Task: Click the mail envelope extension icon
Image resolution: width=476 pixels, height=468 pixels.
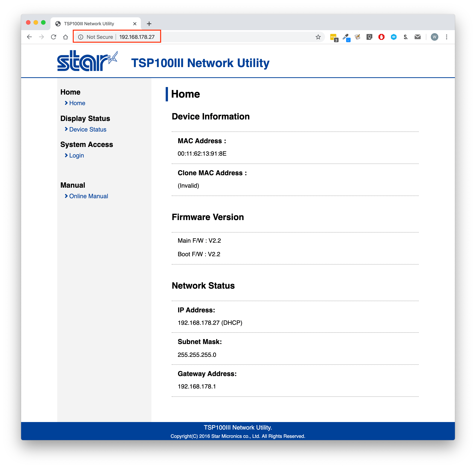Action: pyautogui.click(x=418, y=37)
